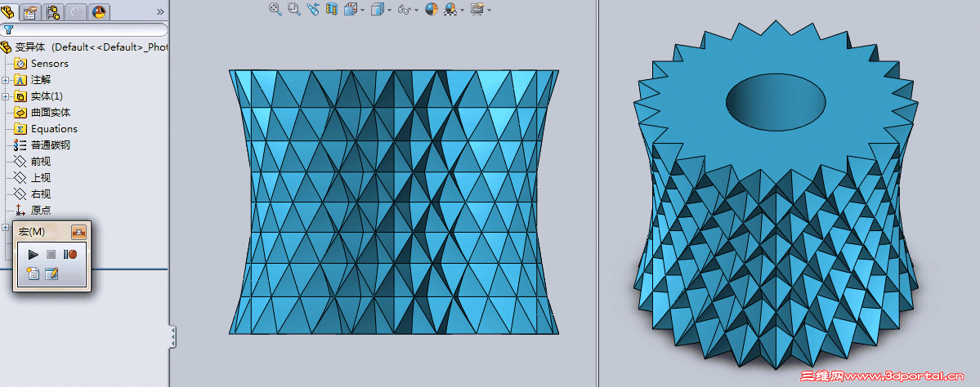
Task: Collapse the panel using splitter handle
Action: (173, 337)
